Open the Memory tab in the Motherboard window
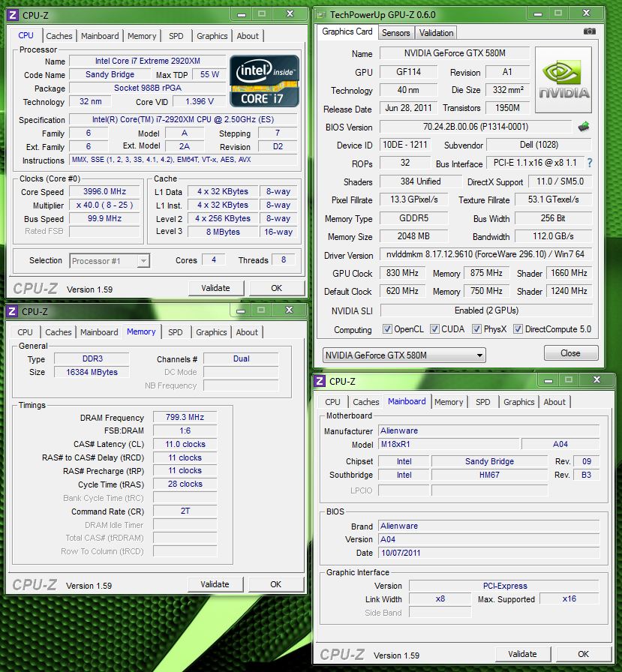 coord(449,402)
